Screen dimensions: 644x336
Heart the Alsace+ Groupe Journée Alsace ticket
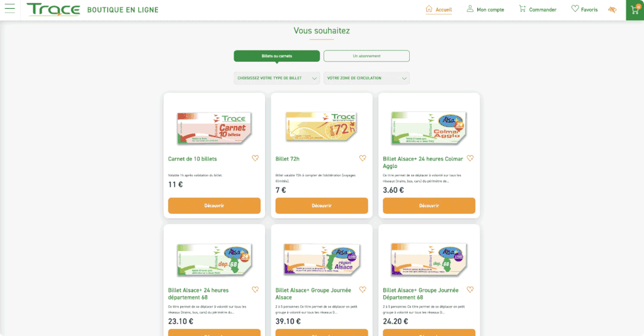[x=363, y=289]
